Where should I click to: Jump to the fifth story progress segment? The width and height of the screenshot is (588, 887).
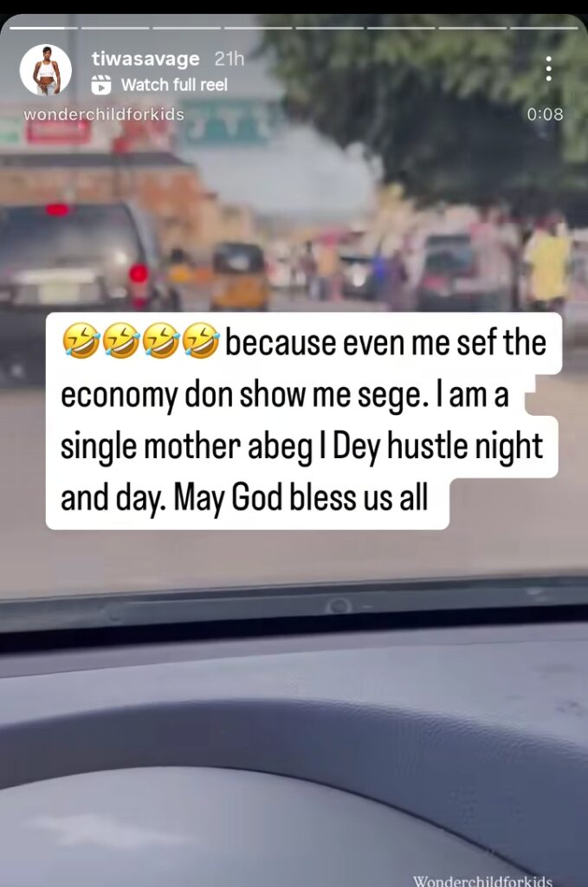pos(330,27)
